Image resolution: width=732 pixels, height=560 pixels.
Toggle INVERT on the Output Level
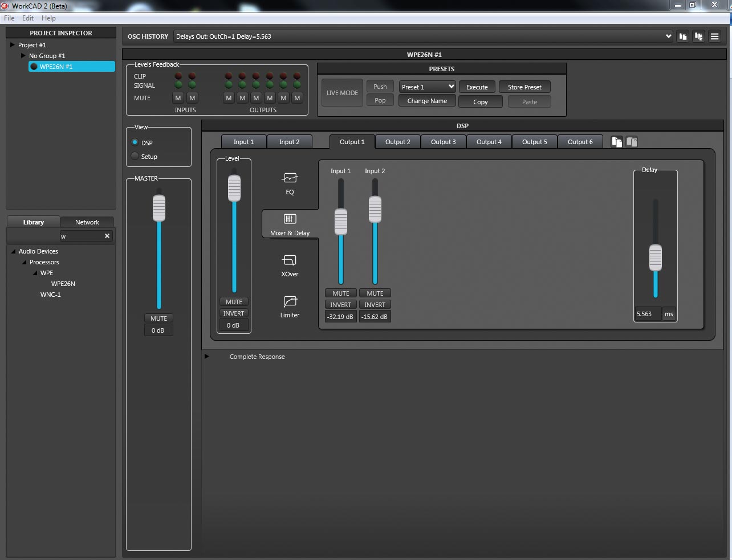pyautogui.click(x=234, y=313)
